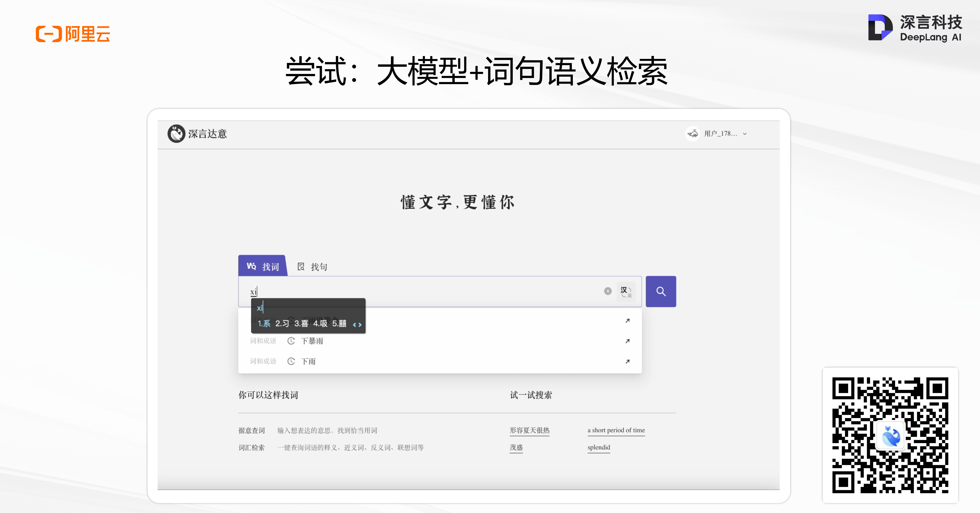The width and height of the screenshot is (980, 513).
Task: Choose 下雨 history suggestion
Action: (308, 361)
